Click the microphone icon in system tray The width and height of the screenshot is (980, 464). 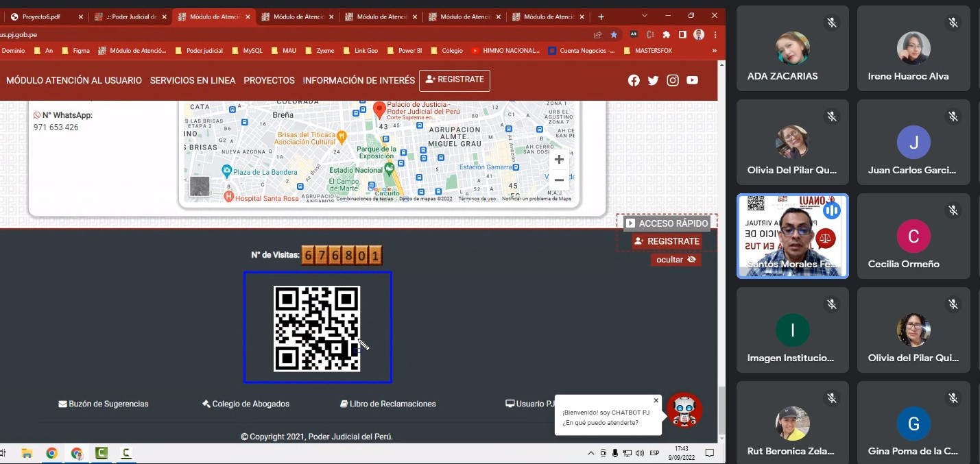615,453
